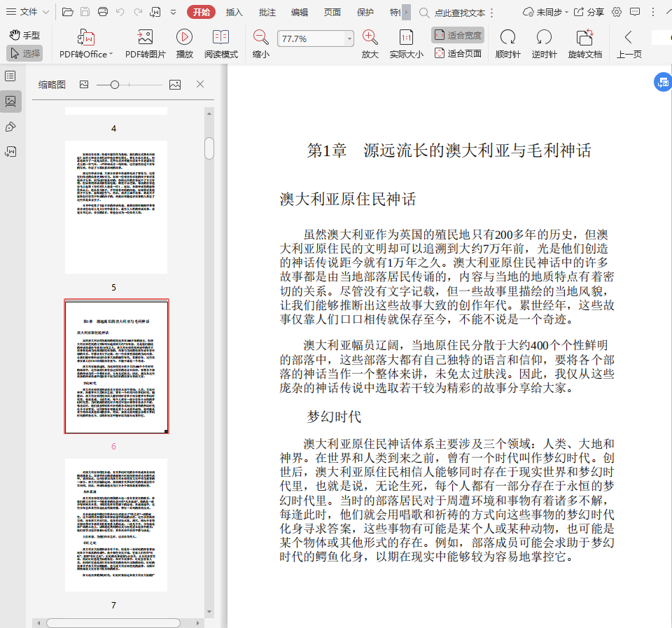The image size is (672, 628).
Task: Select the page 7 thumbnail
Action: point(116,525)
